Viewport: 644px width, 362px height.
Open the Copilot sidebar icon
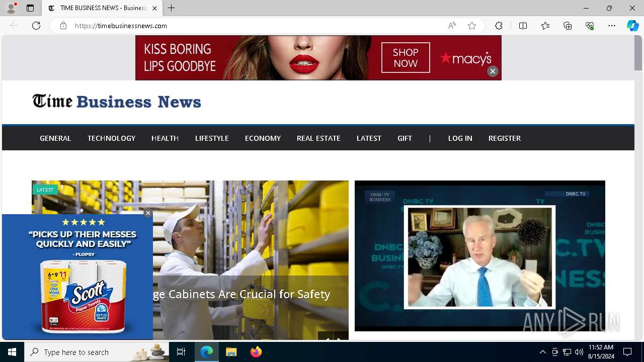pyautogui.click(x=632, y=26)
